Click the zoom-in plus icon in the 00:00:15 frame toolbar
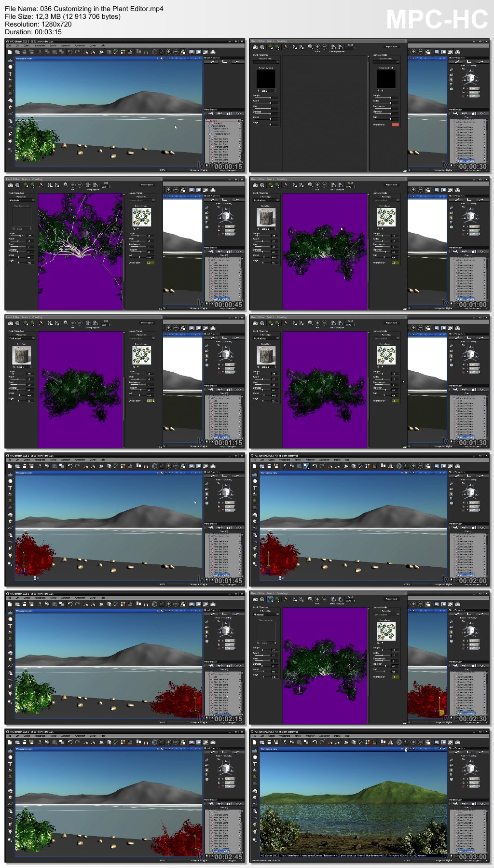 168,52
